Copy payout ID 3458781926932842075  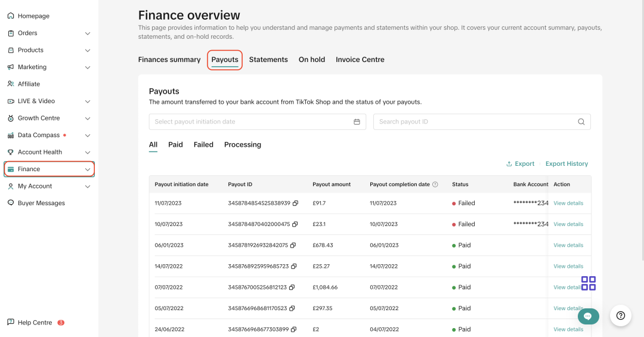tap(293, 245)
